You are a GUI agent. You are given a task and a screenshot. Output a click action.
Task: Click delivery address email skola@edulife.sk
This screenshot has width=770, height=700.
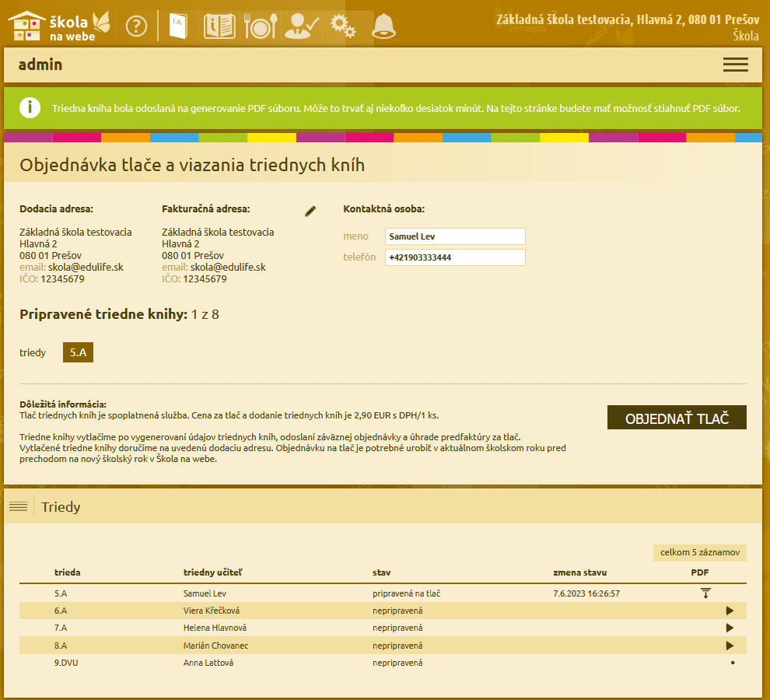86,268
